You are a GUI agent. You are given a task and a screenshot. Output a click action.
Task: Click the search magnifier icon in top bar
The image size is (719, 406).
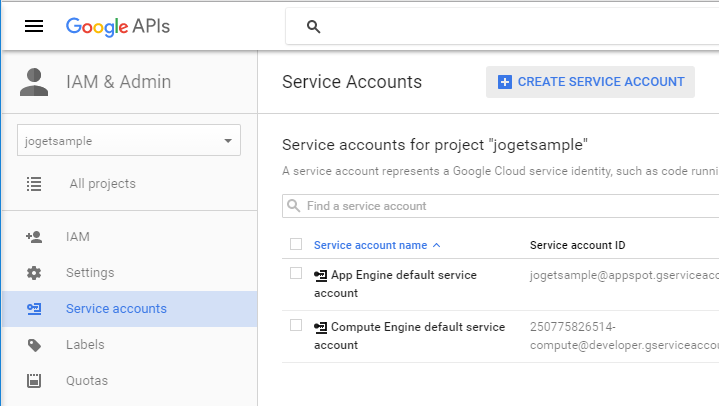[313, 27]
